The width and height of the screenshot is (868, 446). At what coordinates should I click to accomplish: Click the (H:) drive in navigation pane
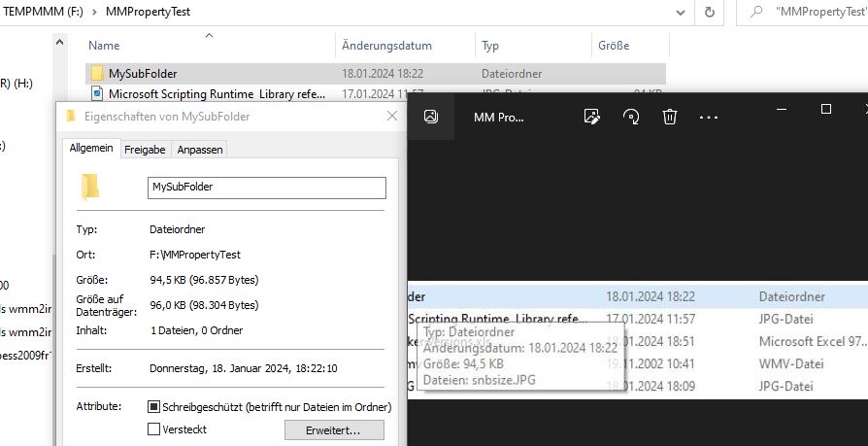17,84
